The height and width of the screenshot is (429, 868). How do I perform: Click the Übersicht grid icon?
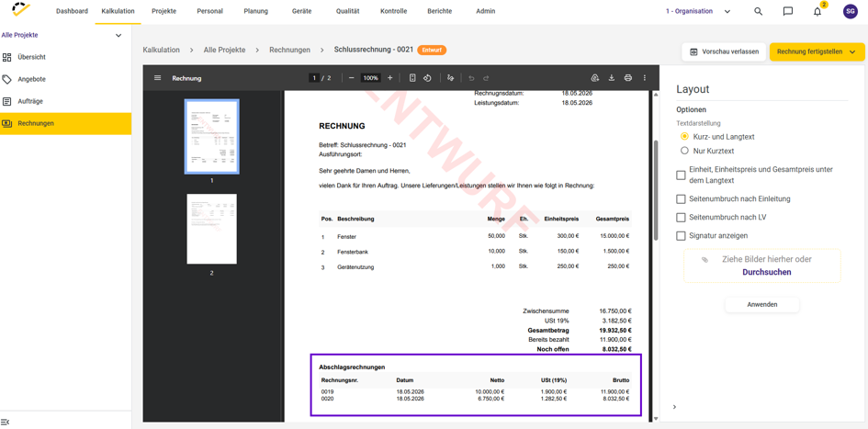pyautogui.click(x=6, y=57)
